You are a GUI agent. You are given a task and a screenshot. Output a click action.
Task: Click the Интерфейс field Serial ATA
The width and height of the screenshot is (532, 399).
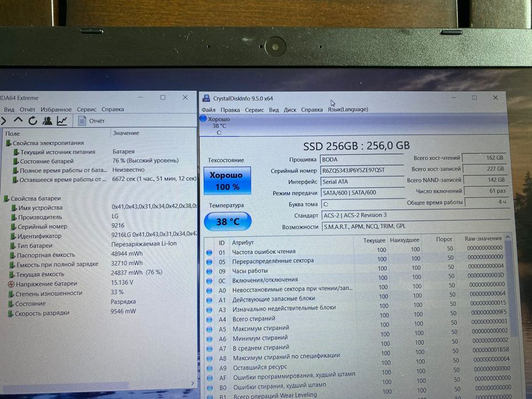[x=362, y=181]
